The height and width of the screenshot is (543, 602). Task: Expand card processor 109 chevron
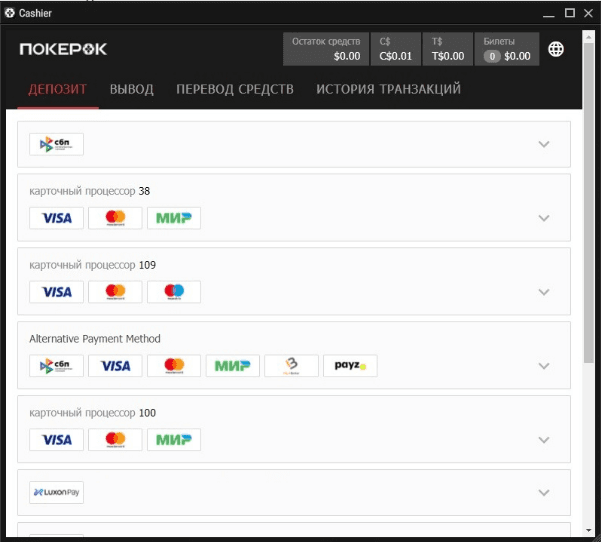(544, 292)
